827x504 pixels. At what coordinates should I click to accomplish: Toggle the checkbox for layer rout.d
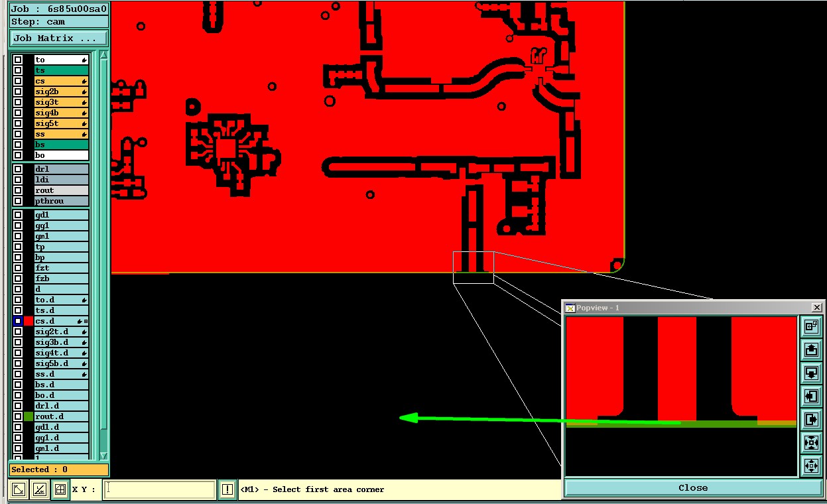tap(18, 417)
